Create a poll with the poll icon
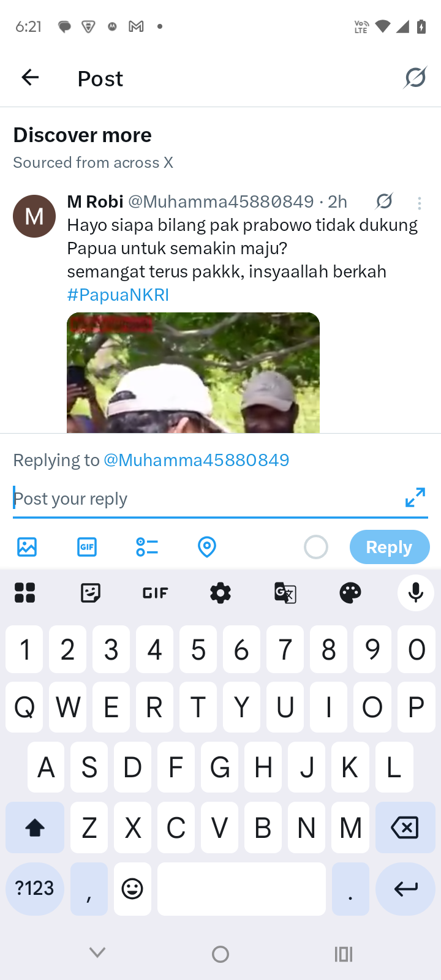This screenshot has width=441, height=980. point(147,547)
